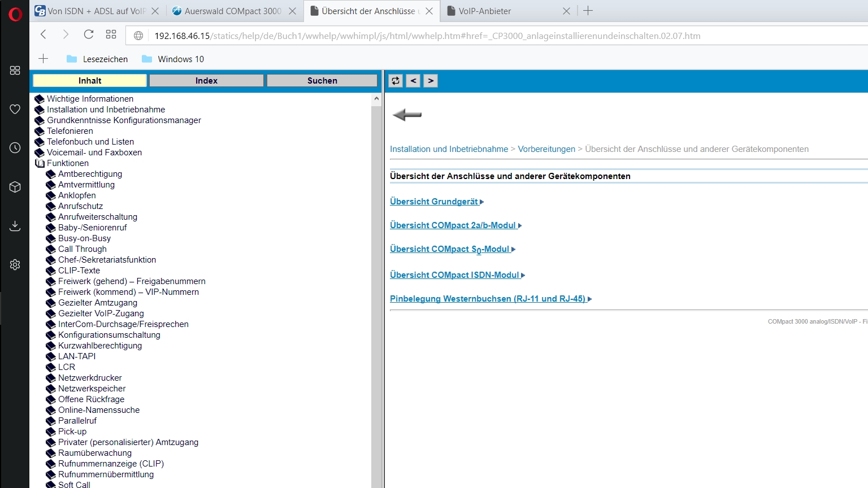The height and width of the screenshot is (488, 868).
Task: Select LAN-TAPI topic
Action: point(77,356)
